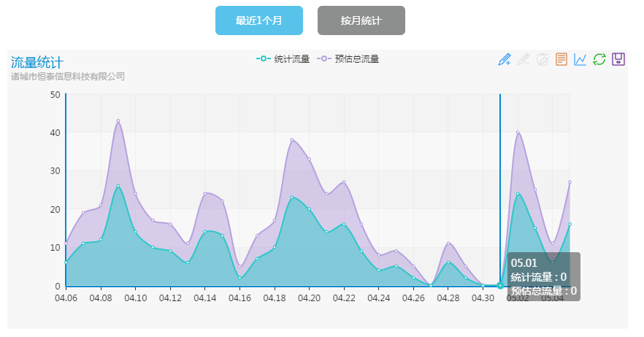Click the pencil mark-line tool icon
Image resolution: width=644 pixels, height=337 pixels.
coord(505,59)
